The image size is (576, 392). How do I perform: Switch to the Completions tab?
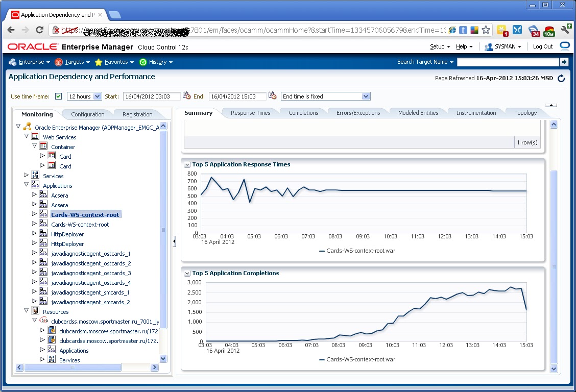pyautogui.click(x=303, y=113)
